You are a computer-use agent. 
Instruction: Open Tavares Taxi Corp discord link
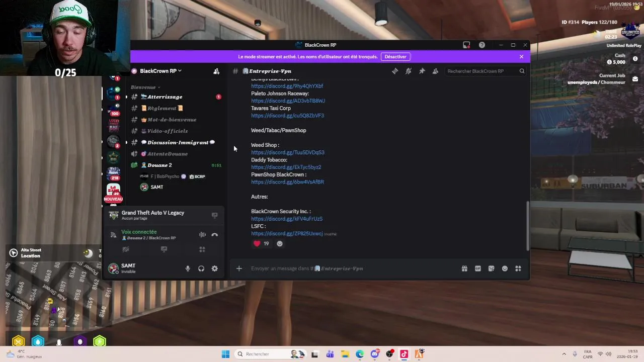pos(287,116)
